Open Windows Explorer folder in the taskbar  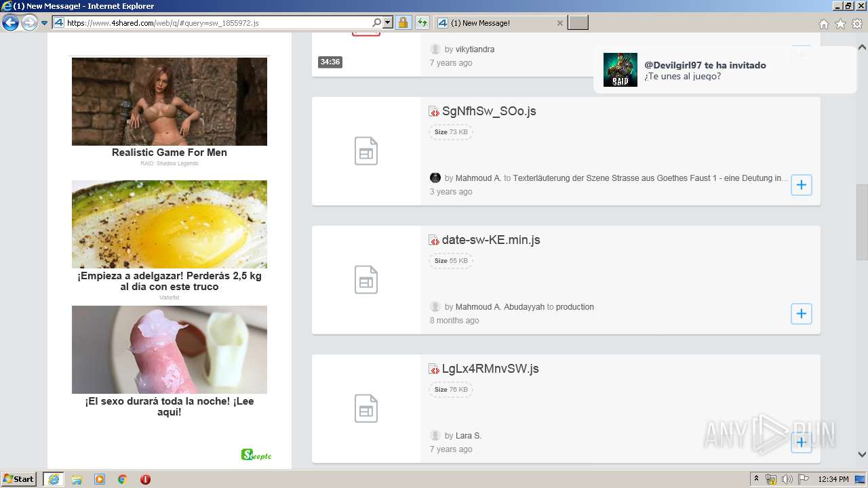(x=77, y=479)
